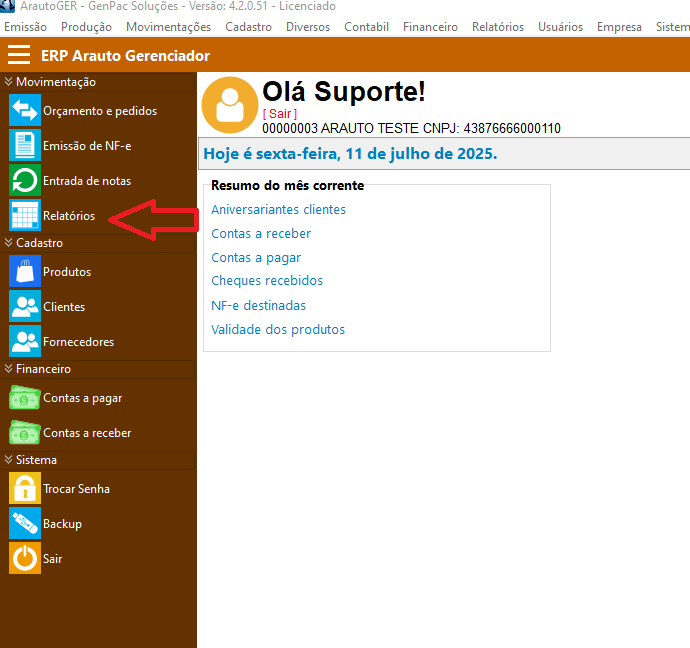The width and height of the screenshot is (690, 648).
Task: Collapse the Financeiro sidebar section
Action: coord(9,369)
